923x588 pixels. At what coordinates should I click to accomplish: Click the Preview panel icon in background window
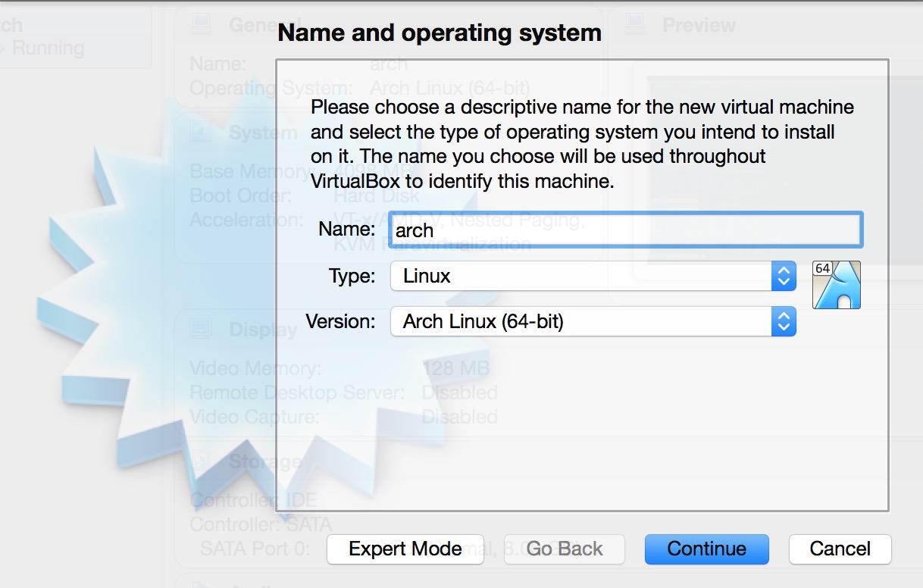(635, 25)
